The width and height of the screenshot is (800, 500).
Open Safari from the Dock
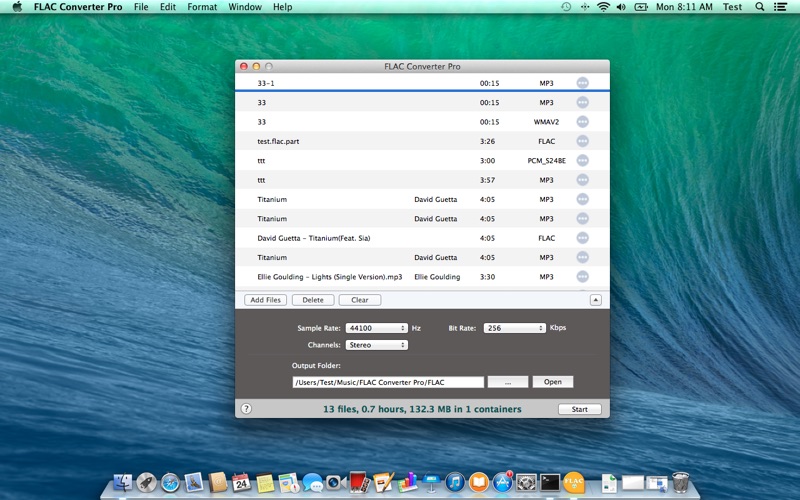[170, 482]
